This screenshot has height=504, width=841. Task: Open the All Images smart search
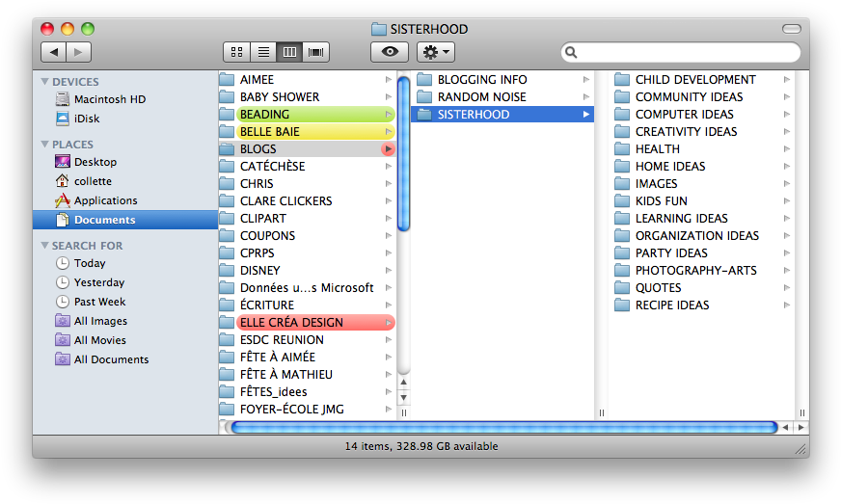(x=100, y=321)
